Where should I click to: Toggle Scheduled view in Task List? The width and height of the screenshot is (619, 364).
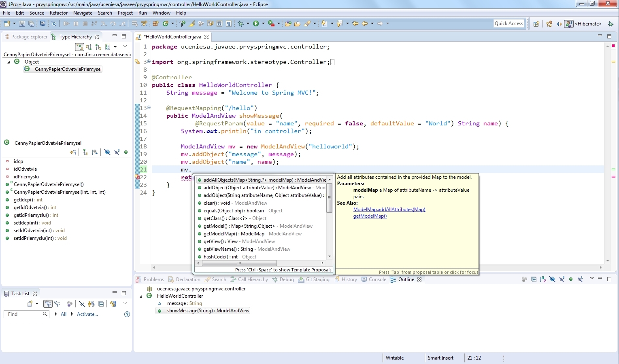[57, 304]
